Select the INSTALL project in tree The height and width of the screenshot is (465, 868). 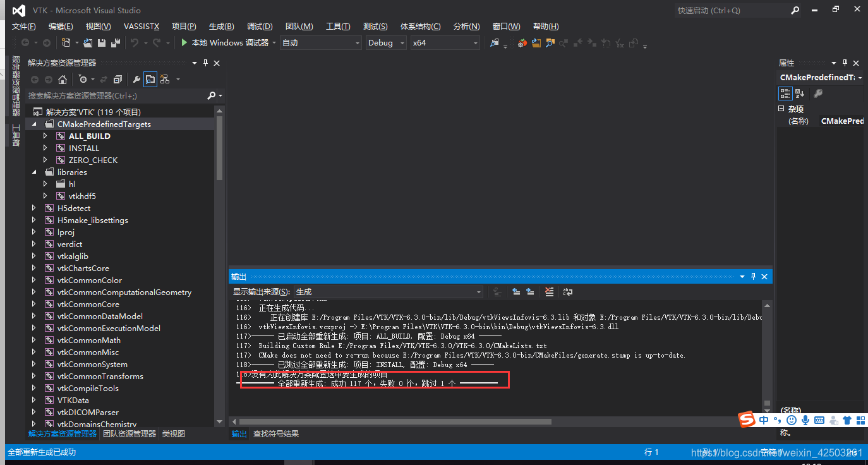point(84,148)
